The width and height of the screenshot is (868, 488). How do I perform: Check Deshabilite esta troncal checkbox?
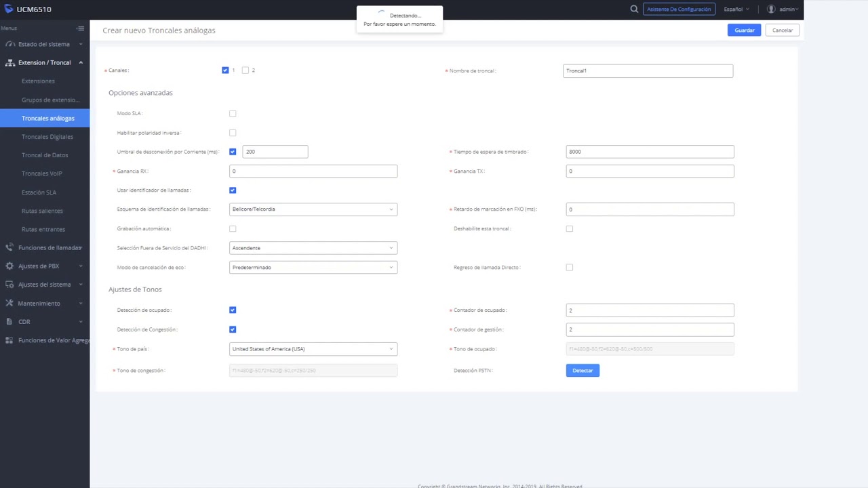pos(570,229)
